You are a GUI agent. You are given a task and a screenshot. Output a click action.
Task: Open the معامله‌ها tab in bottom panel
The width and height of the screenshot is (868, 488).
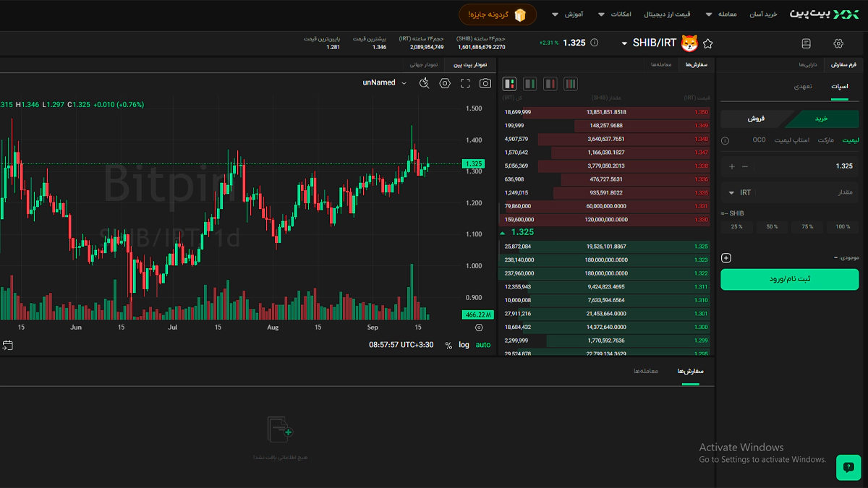pyautogui.click(x=645, y=371)
